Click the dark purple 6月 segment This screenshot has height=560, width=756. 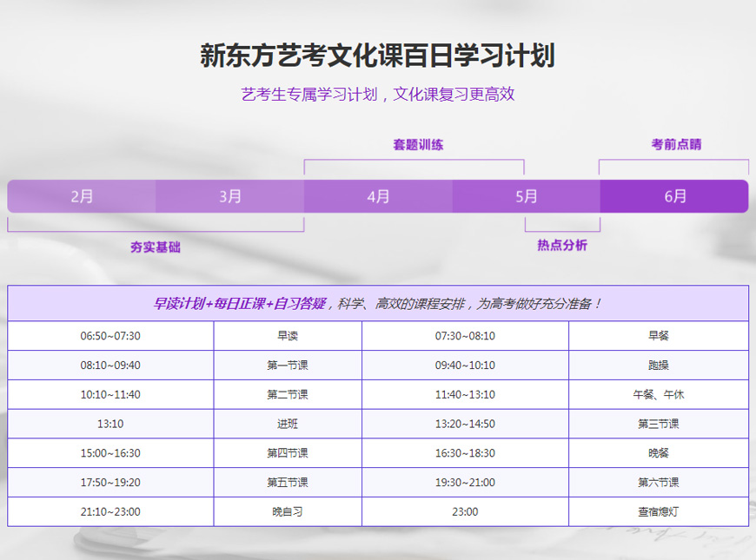pos(674,196)
